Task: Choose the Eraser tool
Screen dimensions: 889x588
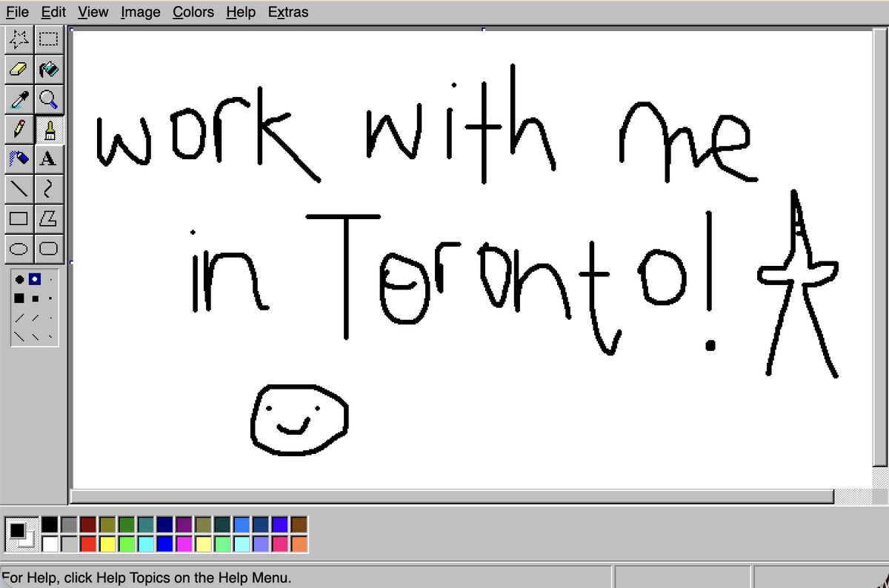Action: click(19, 69)
